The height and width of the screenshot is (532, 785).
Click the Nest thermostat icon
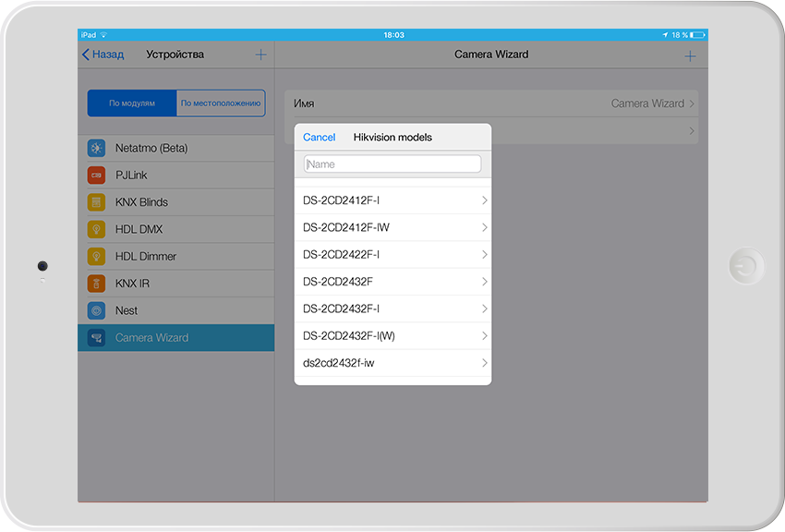tap(96, 310)
